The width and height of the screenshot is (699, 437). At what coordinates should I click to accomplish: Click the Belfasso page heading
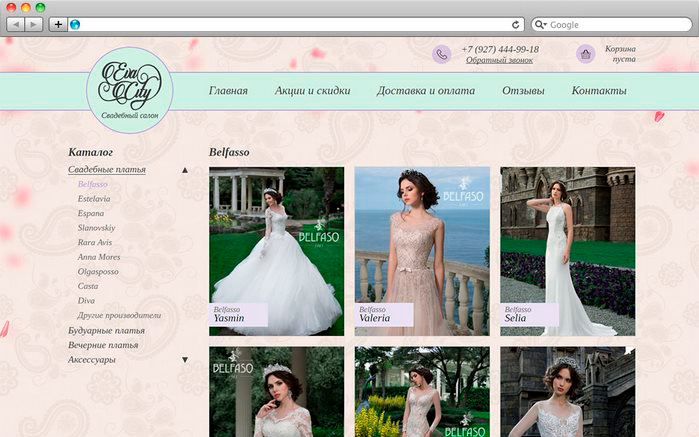coord(229,152)
